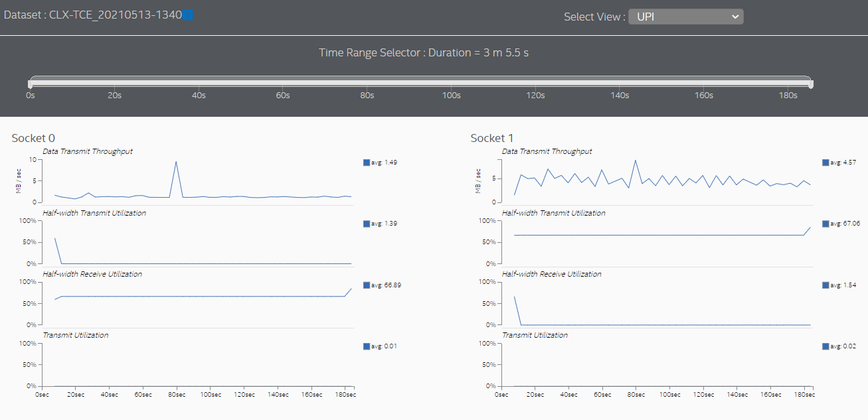Click the Socket 0 heading
Image resolution: width=868 pixels, height=420 pixels.
33,138
